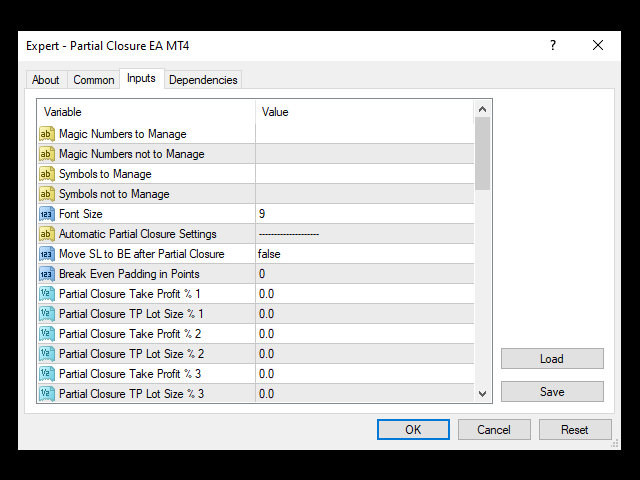Click the icon beside Break Even Padding in Points

(46, 274)
